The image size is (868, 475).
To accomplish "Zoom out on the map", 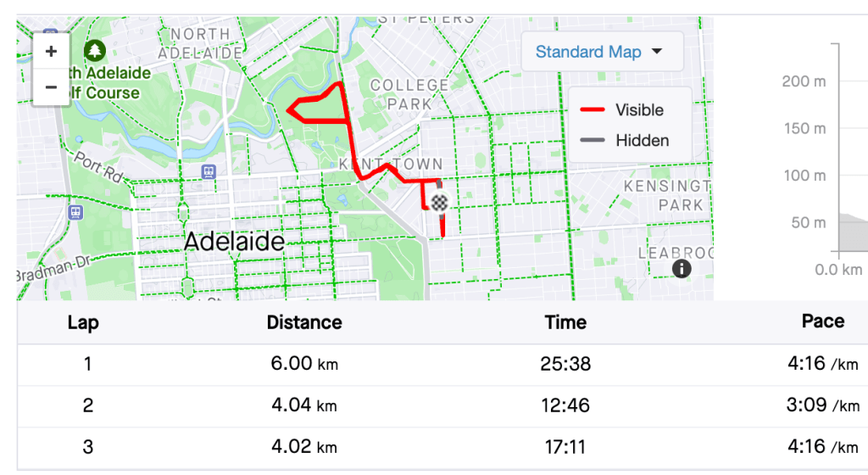I will 51,87.
